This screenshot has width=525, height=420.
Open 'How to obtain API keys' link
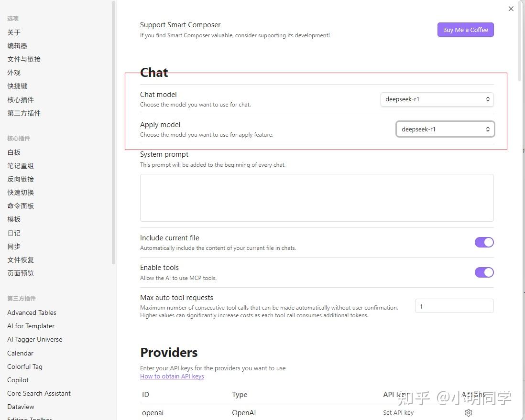click(x=172, y=376)
